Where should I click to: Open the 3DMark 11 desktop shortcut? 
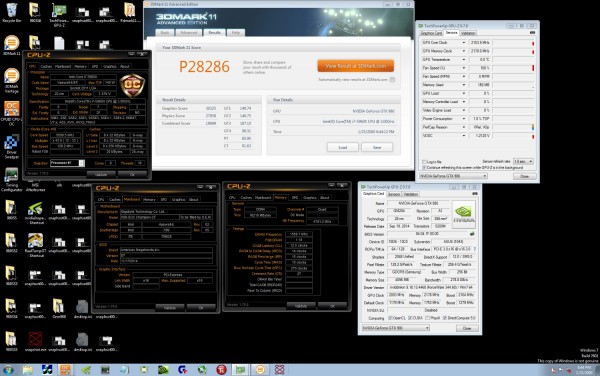point(11,45)
